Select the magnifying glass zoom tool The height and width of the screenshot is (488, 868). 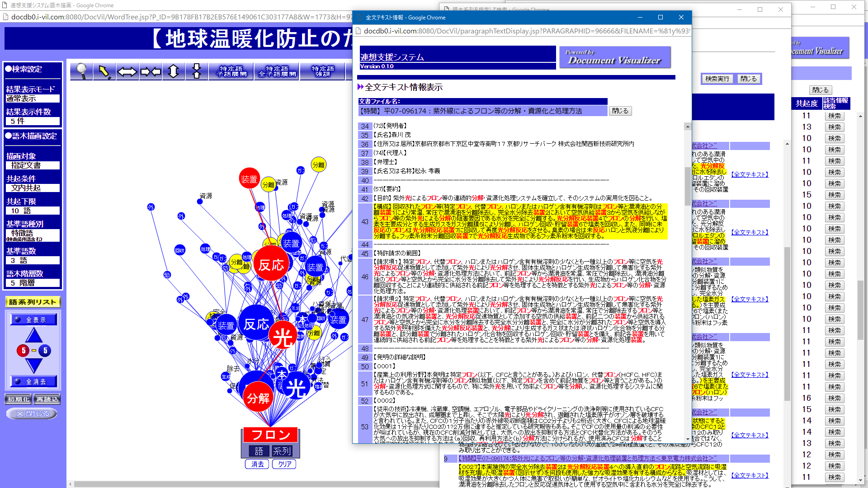[81, 71]
